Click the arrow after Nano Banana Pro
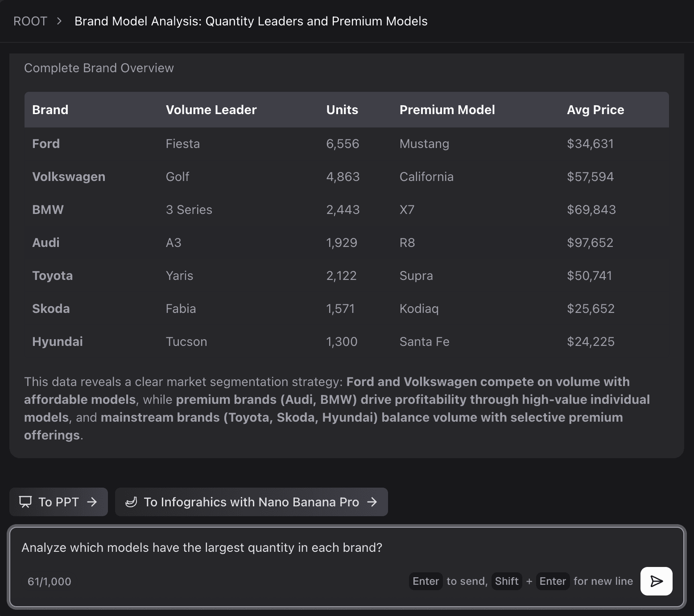The height and width of the screenshot is (616, 694). tap(372, 502)
